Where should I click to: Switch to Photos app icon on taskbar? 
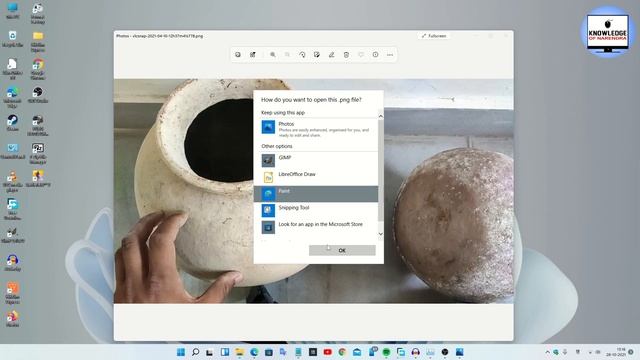point(460,352)
